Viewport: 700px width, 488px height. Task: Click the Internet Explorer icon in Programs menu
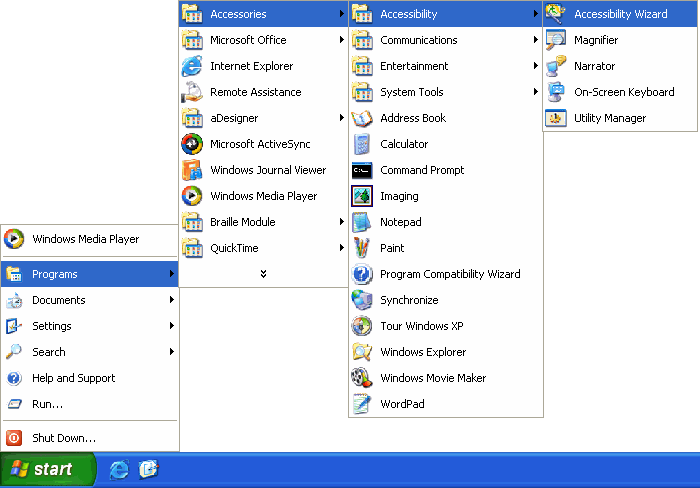192,66
